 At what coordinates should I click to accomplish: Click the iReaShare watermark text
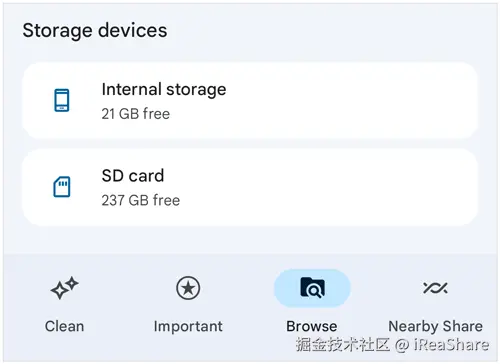451,345
